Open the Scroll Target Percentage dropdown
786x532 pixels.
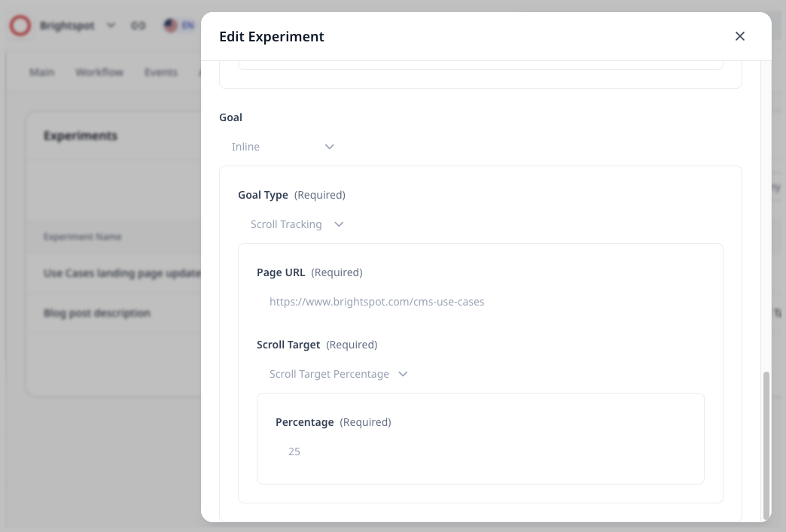pyautogui.click(x=339, y=374)
